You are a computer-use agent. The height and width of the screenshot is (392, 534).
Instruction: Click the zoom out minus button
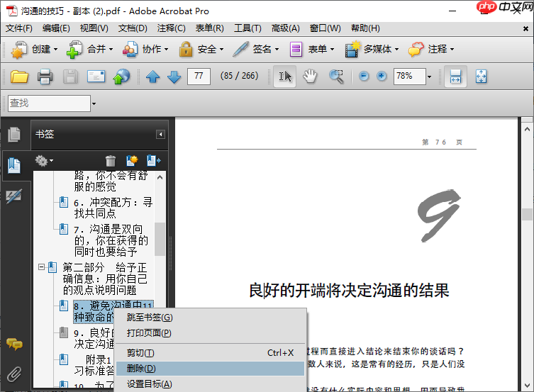click(364, 77)
